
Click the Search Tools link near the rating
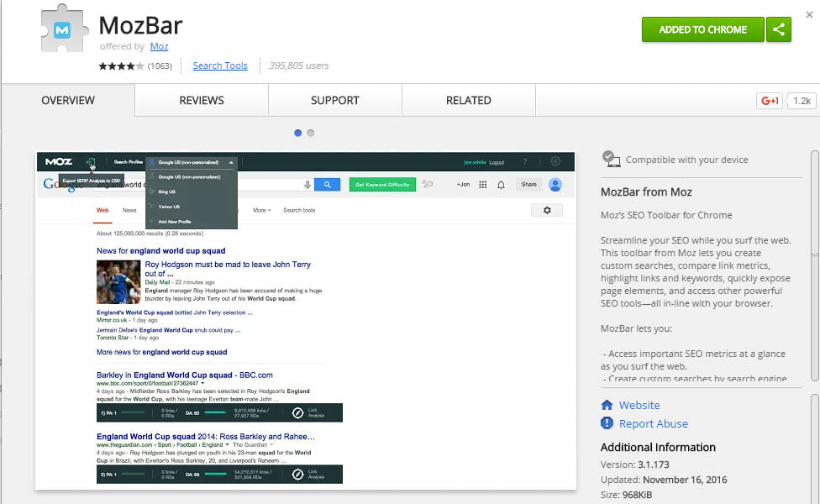tap(219, 66)
